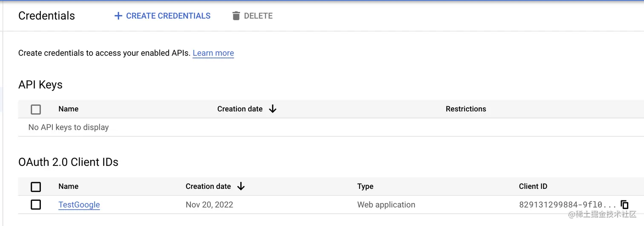Open the TestGoogle client link

[x=79, y=205]
